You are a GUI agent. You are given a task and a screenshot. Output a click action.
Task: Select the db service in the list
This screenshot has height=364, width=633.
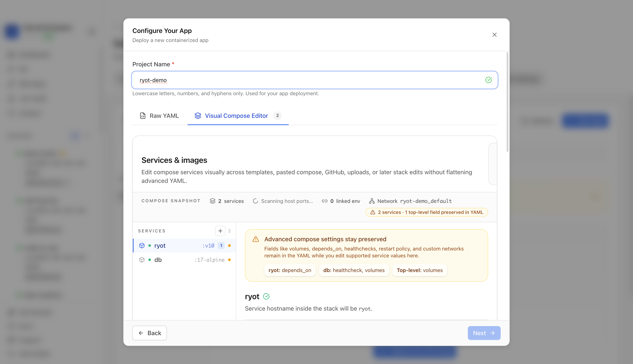point(184,260)
